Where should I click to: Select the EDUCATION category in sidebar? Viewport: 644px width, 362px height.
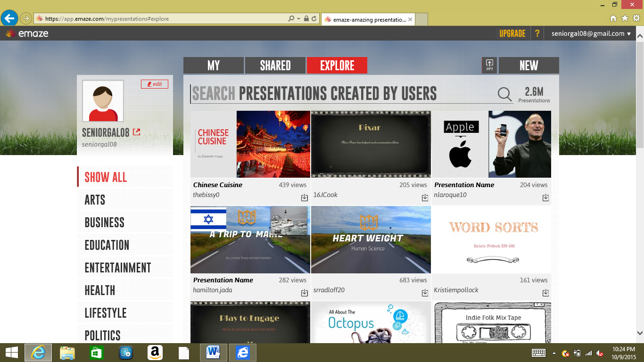coord(107,245)
